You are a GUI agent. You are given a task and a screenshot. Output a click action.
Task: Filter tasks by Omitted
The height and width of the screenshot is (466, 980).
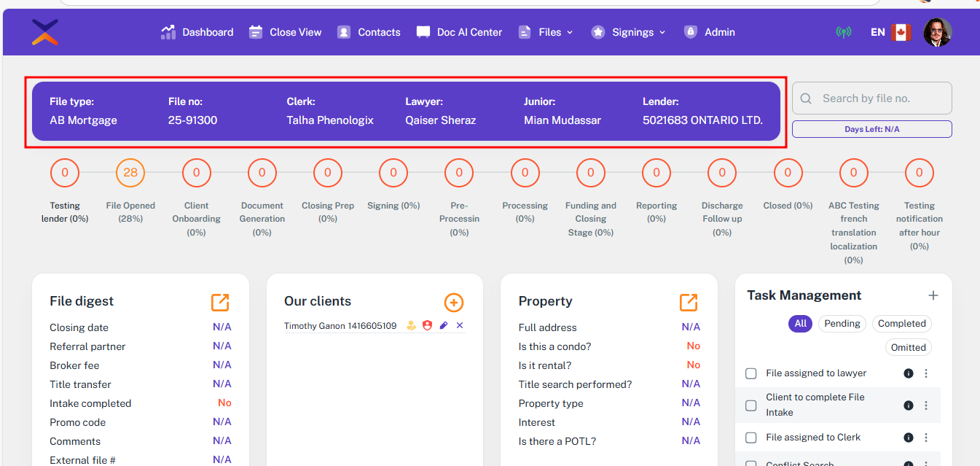pos(909,348)
